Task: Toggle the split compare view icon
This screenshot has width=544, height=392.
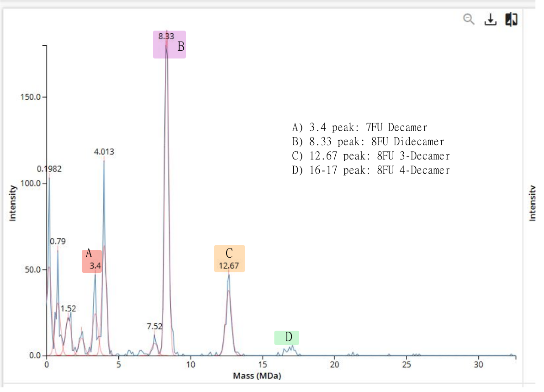Action: pyautogui.click(x=512, y=20)
